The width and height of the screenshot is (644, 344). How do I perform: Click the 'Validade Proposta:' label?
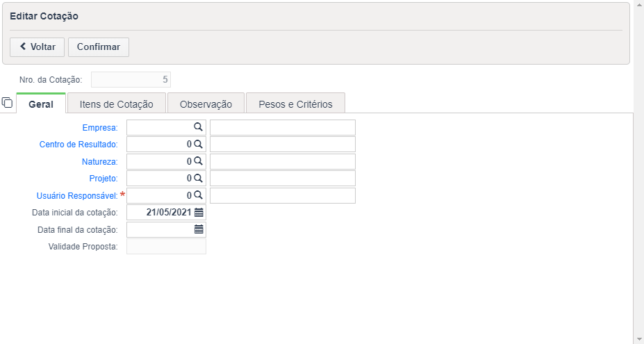tap(83, 247)
